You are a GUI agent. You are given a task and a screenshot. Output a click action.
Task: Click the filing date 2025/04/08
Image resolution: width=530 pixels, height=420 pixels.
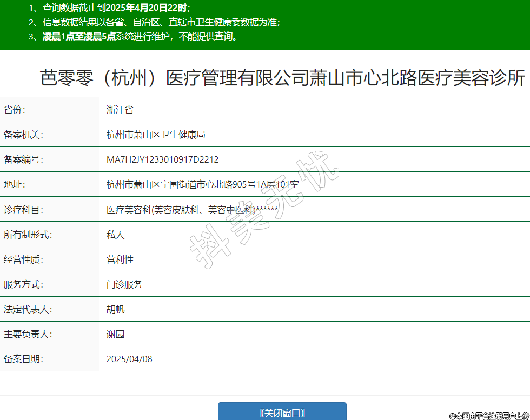(x=129, y=359)
